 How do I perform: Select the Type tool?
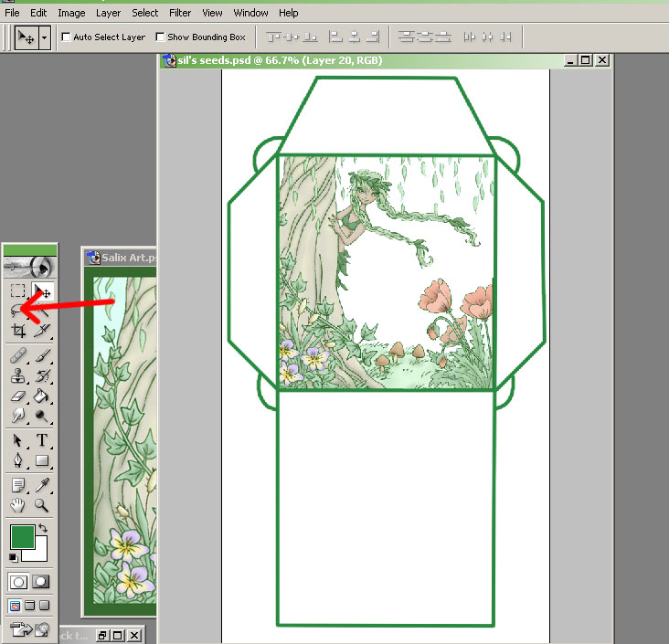(42, 440)
